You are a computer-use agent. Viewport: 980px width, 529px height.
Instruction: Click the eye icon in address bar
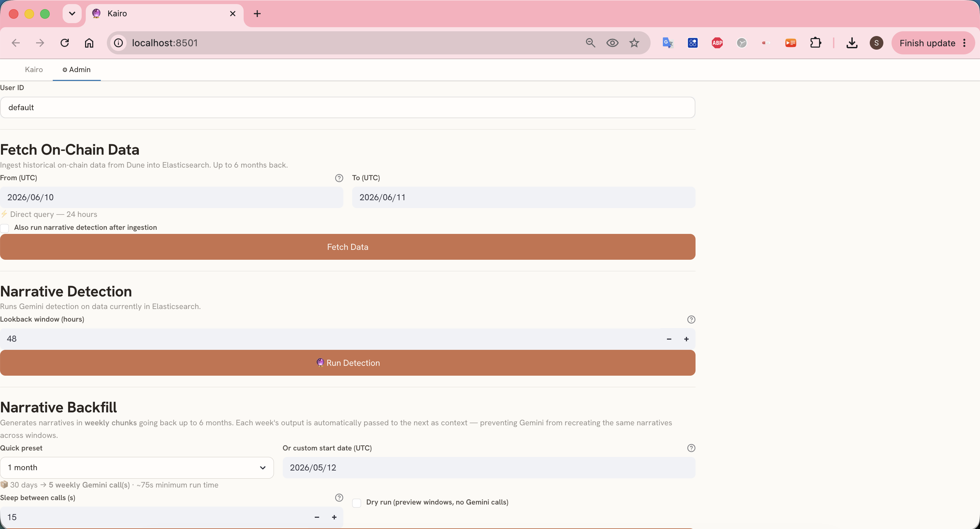coord(612,43)
